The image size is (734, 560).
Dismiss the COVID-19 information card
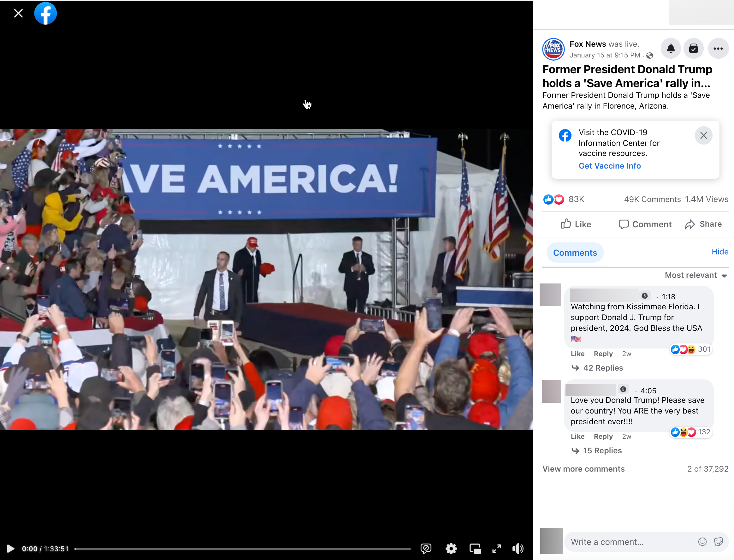coord(703,135)
